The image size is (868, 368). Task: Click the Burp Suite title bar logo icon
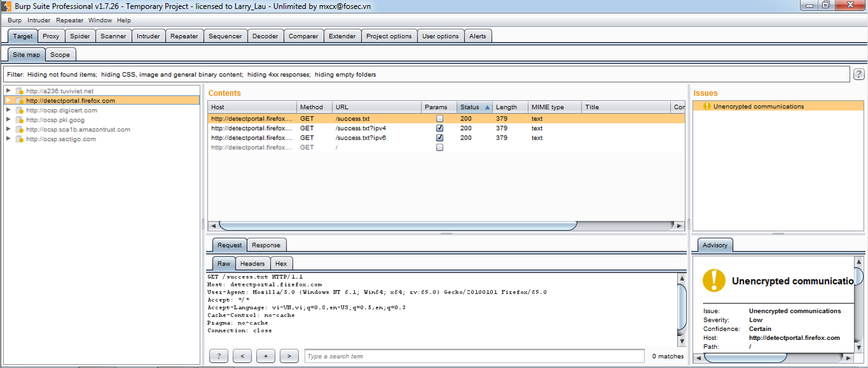pos(7,5)
